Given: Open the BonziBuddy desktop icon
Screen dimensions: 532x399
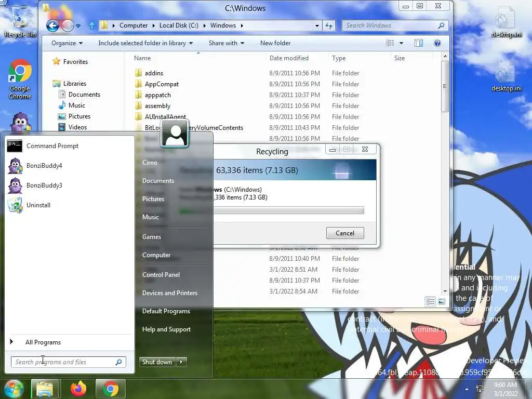Looking at the screenshot, I should 20,122.
